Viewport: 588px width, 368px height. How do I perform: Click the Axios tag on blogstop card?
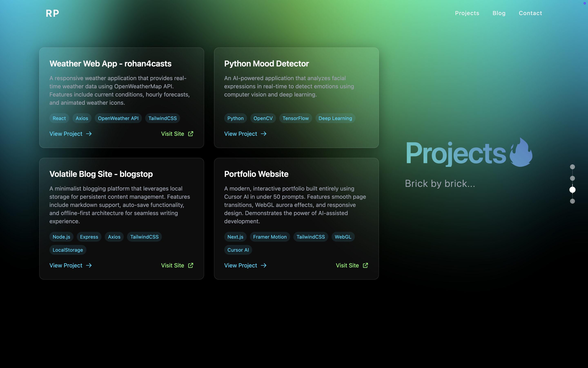click(x=114, y=237)
